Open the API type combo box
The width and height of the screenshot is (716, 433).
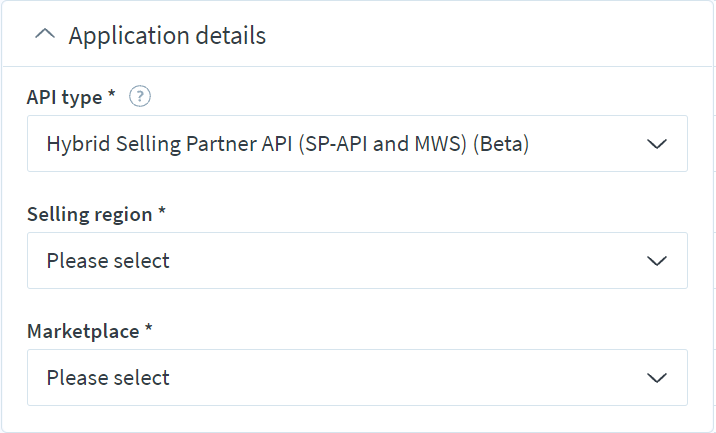[x=357, y=143]
